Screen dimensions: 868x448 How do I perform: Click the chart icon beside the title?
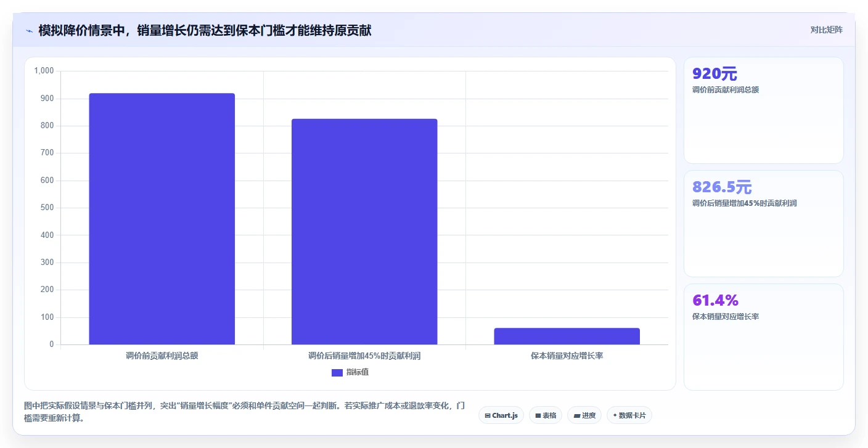click(29, 31)
